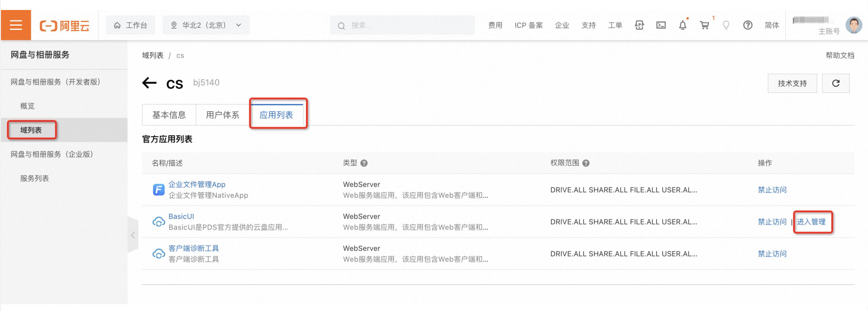
Task: Open the notifications bell icon
Action: click(682, 25)
